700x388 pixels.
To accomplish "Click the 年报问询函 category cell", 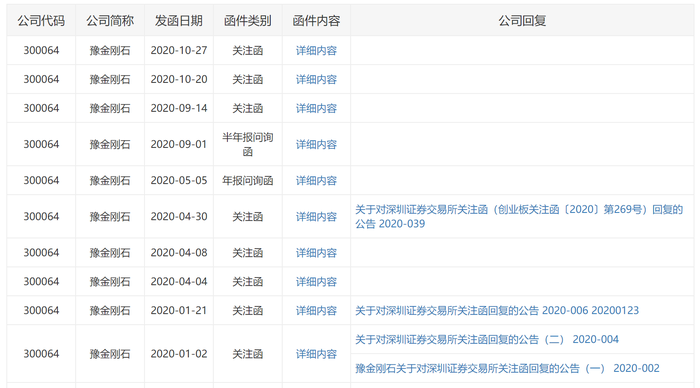I will click(248, 181).
